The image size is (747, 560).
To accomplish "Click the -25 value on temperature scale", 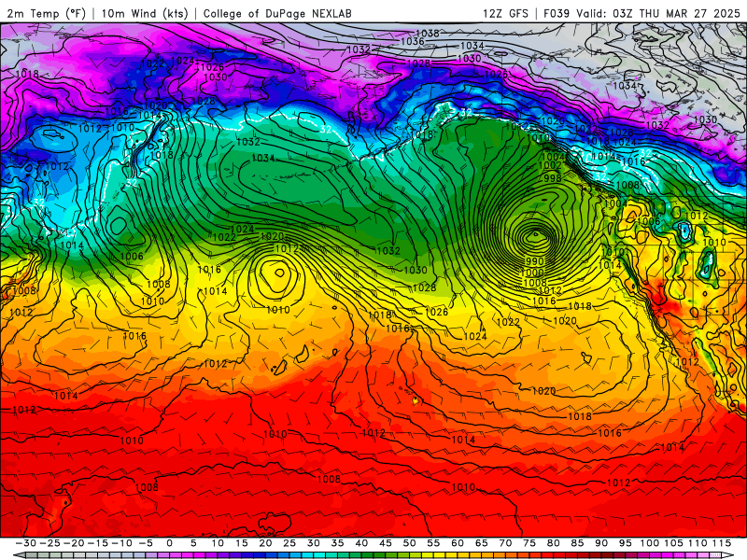I will point(49,543).
